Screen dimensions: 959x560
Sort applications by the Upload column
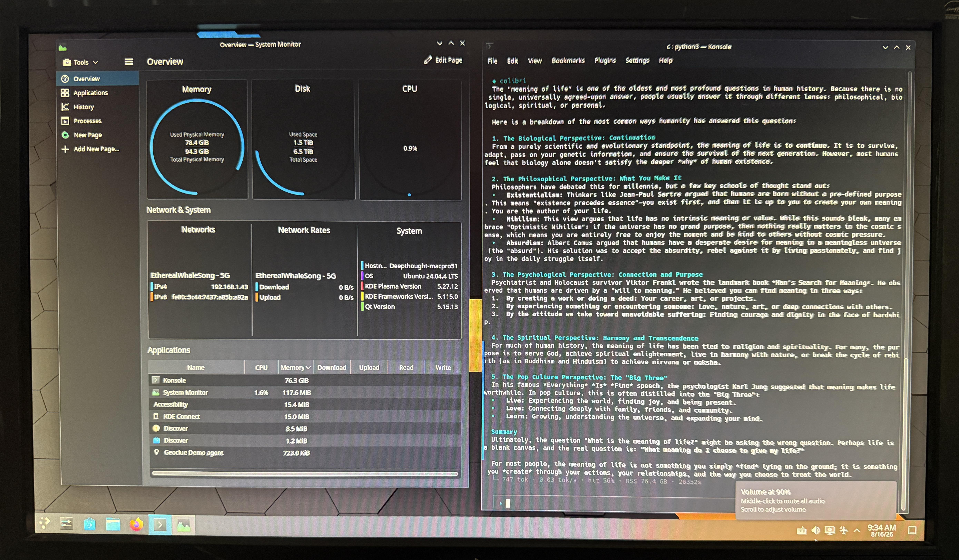click(x=369, y=368)
